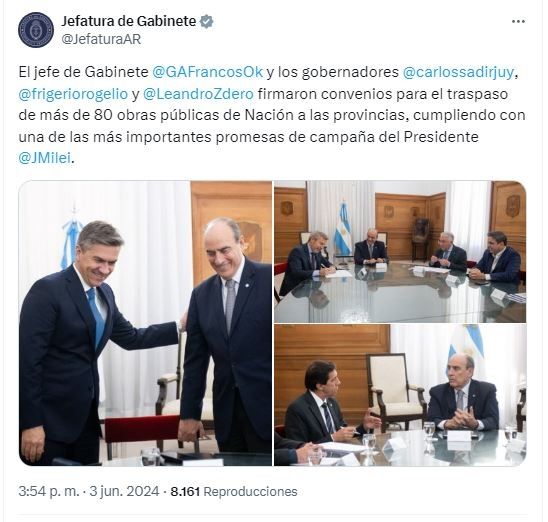Open the Jefatura de Gabinete account name
This screenshot has height=522, width=548.
pos(129,21)
